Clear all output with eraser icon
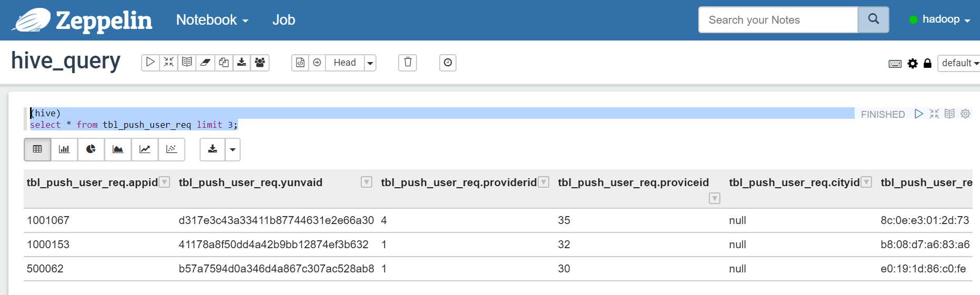 tap(205, 63)
